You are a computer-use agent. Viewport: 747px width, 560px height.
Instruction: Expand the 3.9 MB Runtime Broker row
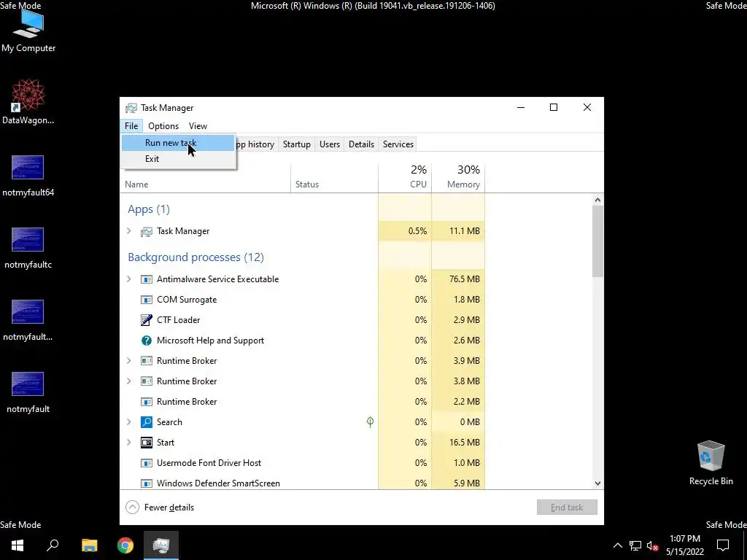pyautogui.click(x=128, y=361)
